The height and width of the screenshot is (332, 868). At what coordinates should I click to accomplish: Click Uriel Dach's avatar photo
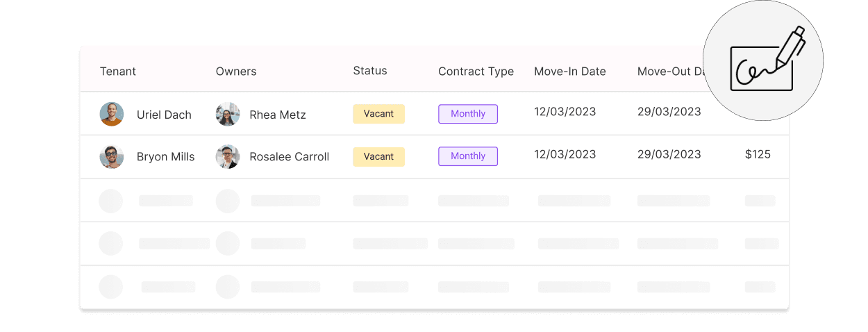pos(112,115)
